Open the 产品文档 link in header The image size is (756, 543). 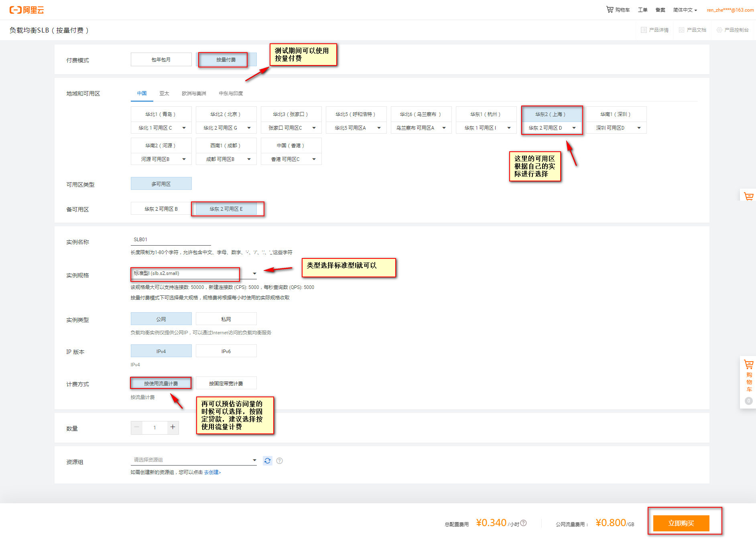click(x=693, y=30)
